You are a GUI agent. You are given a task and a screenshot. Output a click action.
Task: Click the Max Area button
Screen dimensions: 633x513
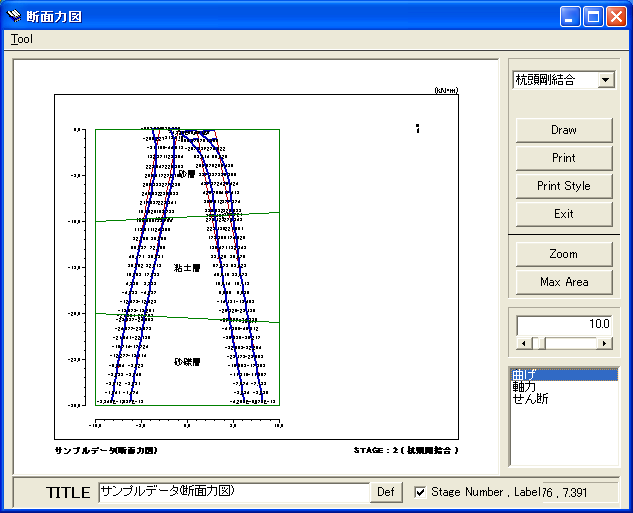(564, 282)
